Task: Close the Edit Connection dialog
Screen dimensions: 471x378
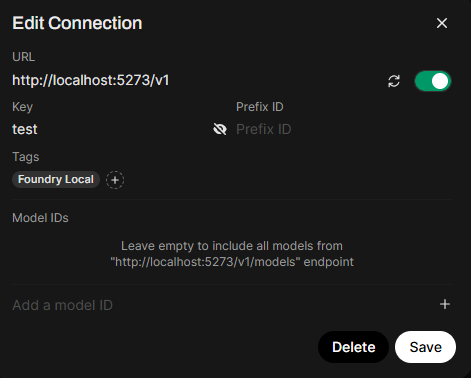Action: pos(442,23)
